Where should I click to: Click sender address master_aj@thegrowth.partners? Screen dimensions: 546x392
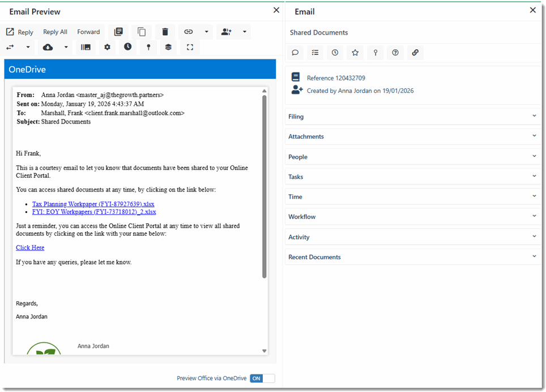click(x=120, y=95)
